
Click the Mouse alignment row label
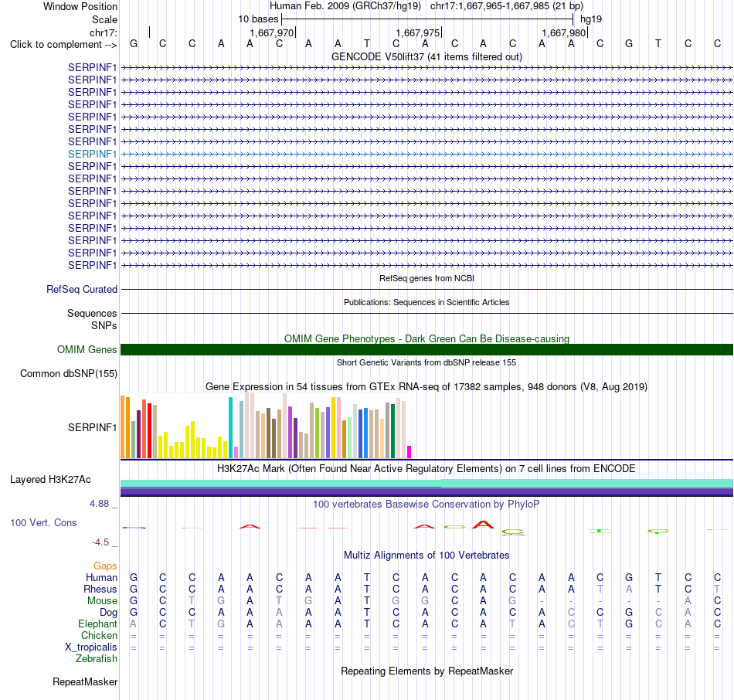pyautogui.click(x=102, y=601)
